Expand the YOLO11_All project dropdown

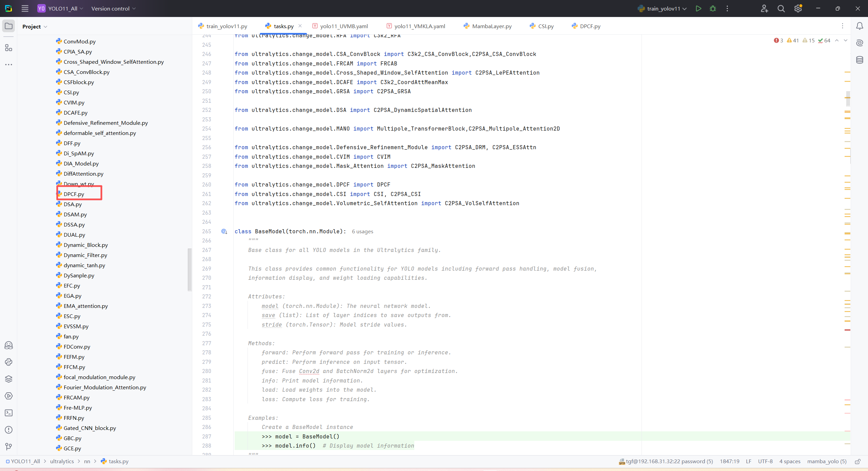(x=63, y=8)
